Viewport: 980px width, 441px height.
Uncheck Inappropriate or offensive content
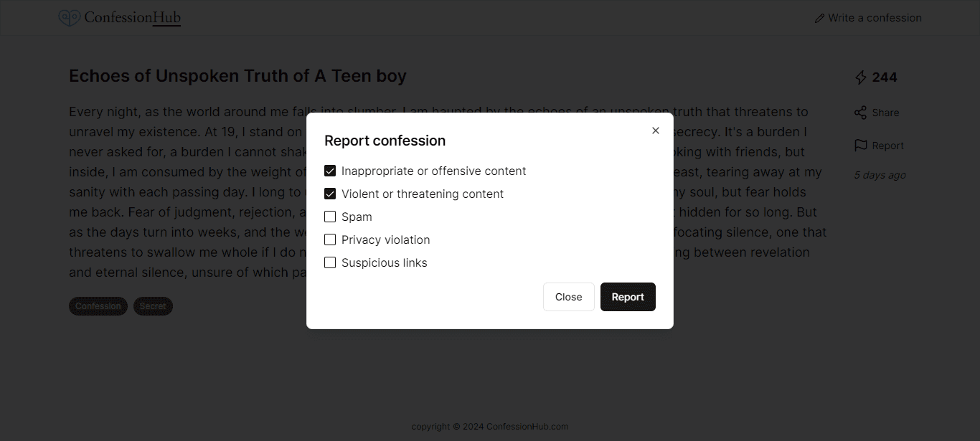pyautogui.click(x=330, y=171)
